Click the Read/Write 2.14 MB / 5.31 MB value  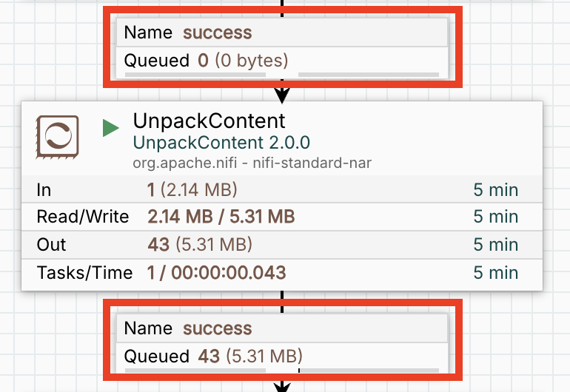[x=221, y=217]
